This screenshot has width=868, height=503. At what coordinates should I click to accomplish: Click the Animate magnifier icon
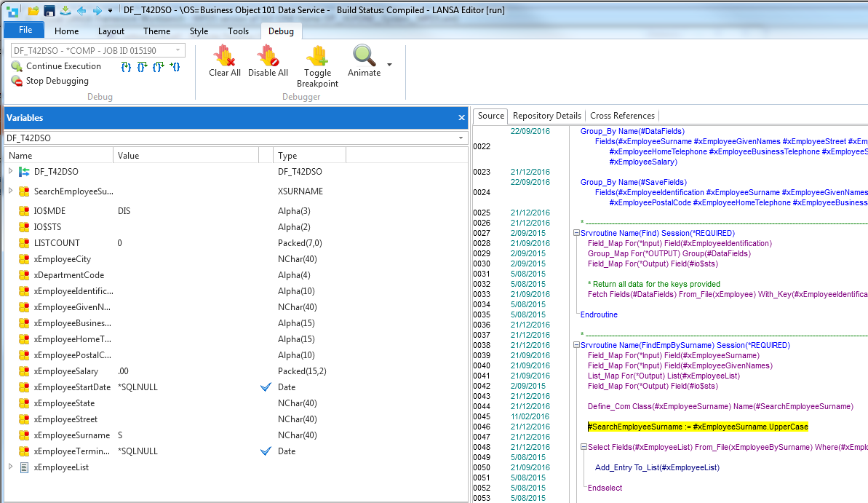point(364,55)
